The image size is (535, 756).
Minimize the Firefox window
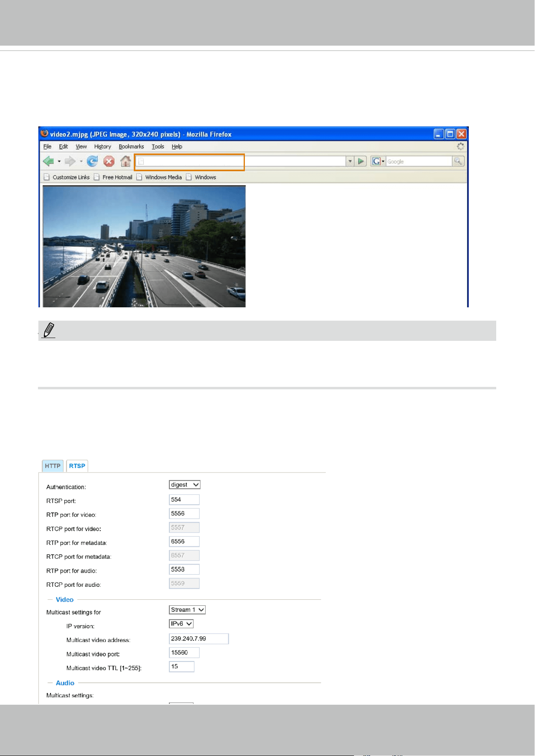pos(439,134)
